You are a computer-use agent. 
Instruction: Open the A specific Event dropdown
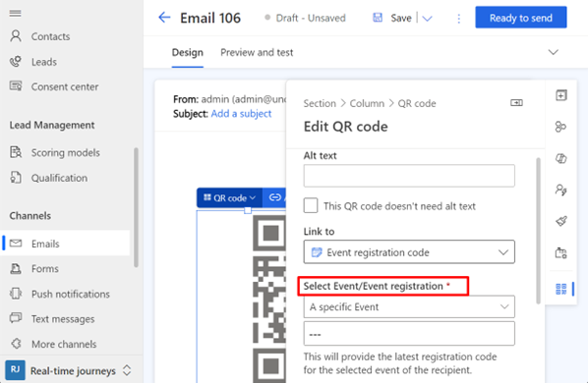point(409,306)
